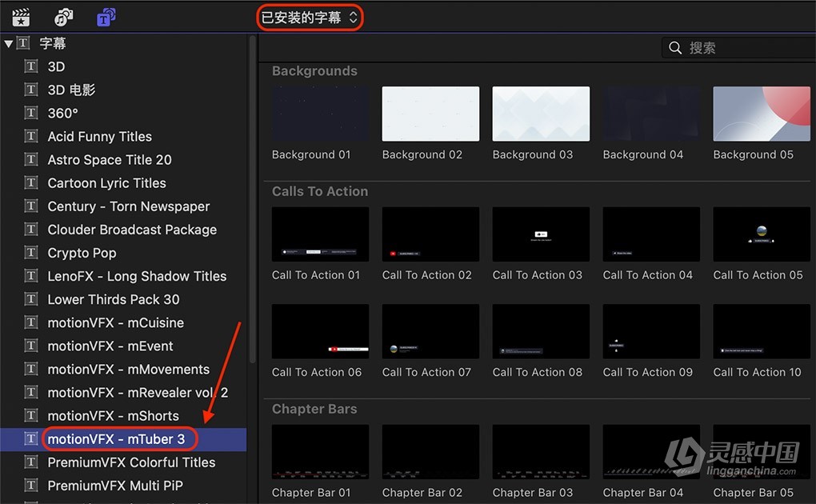Select the Call To Action 10 thumbnail
Image resolution: width=816 pixels, height=504 pixels.
(x=762, y=332)
